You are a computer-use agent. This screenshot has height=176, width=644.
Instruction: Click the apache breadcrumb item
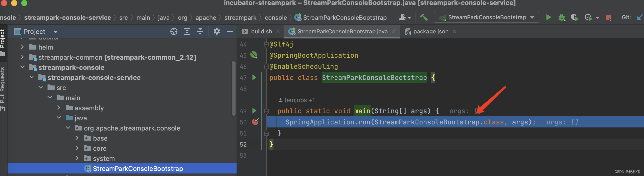[206, 17]
